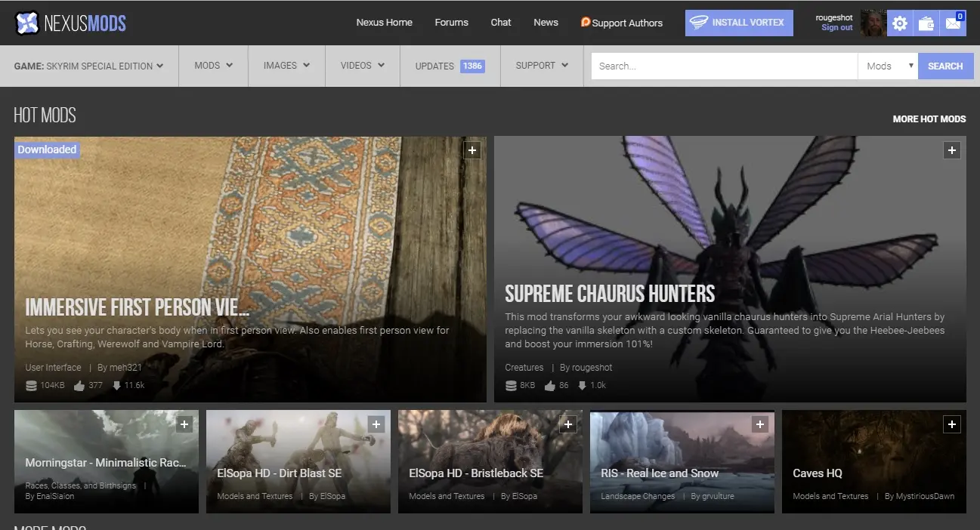Open the More Hot Mods link
This screenshot has height=530, width=980.
pyautogui.click(x=929, y=119)
